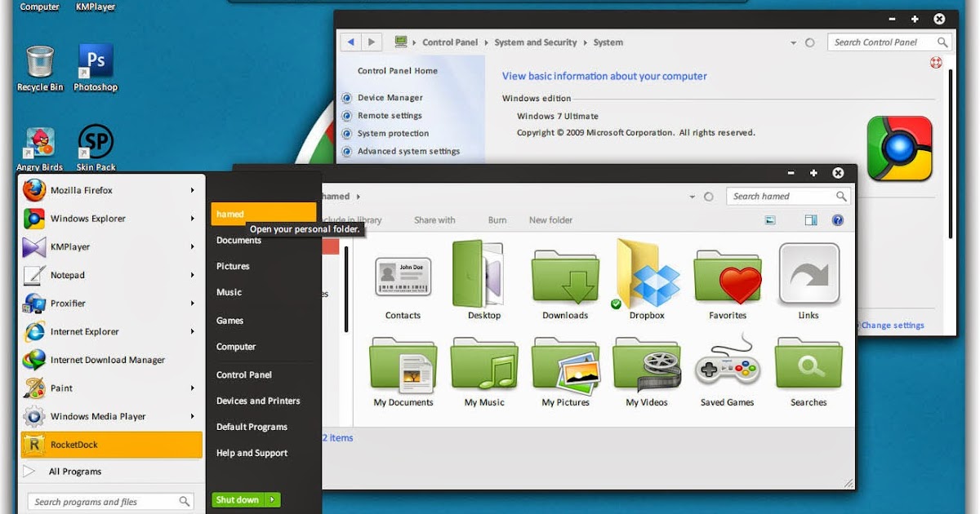The height and width of the screenshot is (514, 980).
Task: Click System and Security in breadcrumb
Action: (x=536, y=42)
